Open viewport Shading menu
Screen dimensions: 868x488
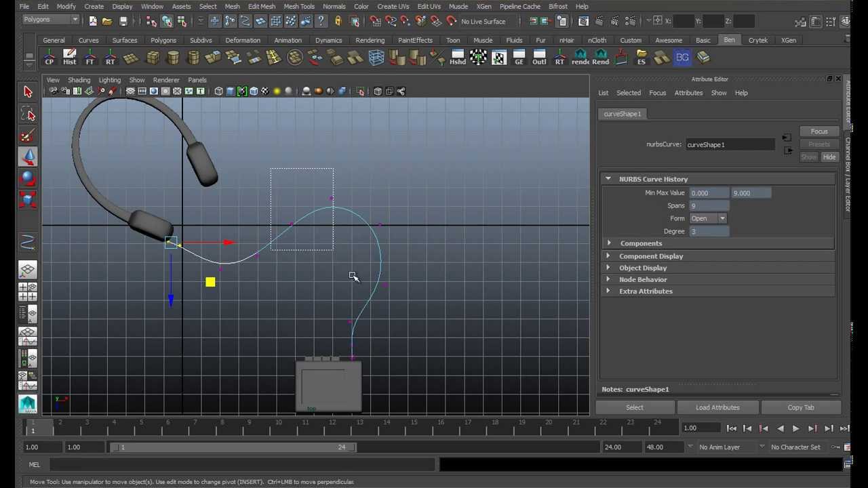[79, 80]
